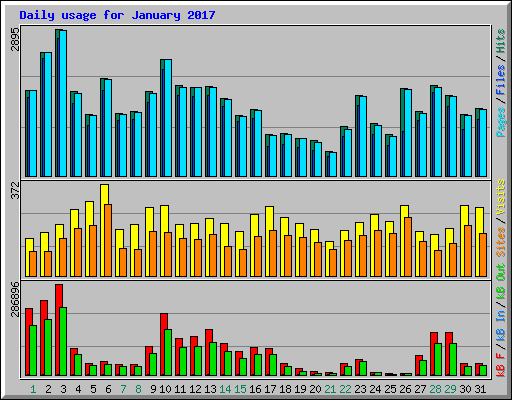Select day label 2 on the axis
The height and width of the screenshot is (400, 512).
click(x=48, y=389)
